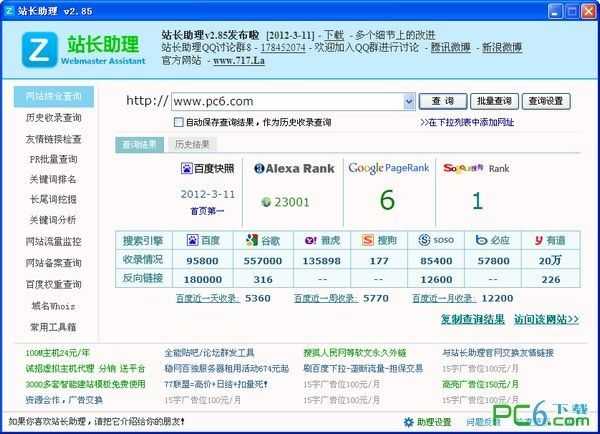The image size is (600, 434).
Task: Click the Alexa Rank globe icon
Action: (259, 168)
